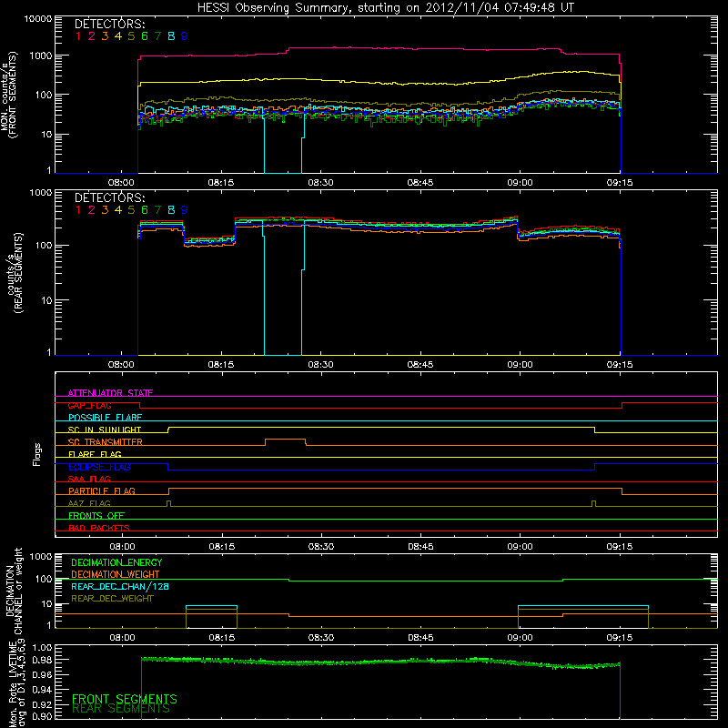Viewport: 728px width, 728px height.
Task: Click the FRONT SEGMENTS livetime legend
Action: pyautogui.click(x=125, y=699)
